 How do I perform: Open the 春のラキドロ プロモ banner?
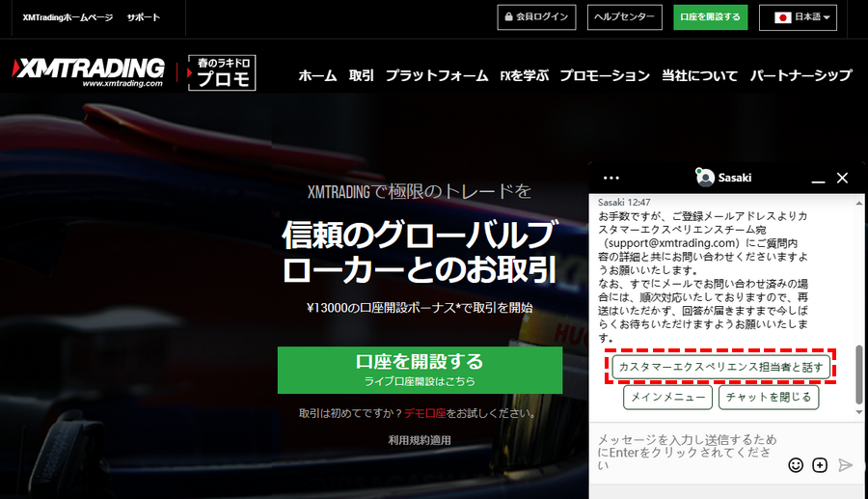click(222, 72)
